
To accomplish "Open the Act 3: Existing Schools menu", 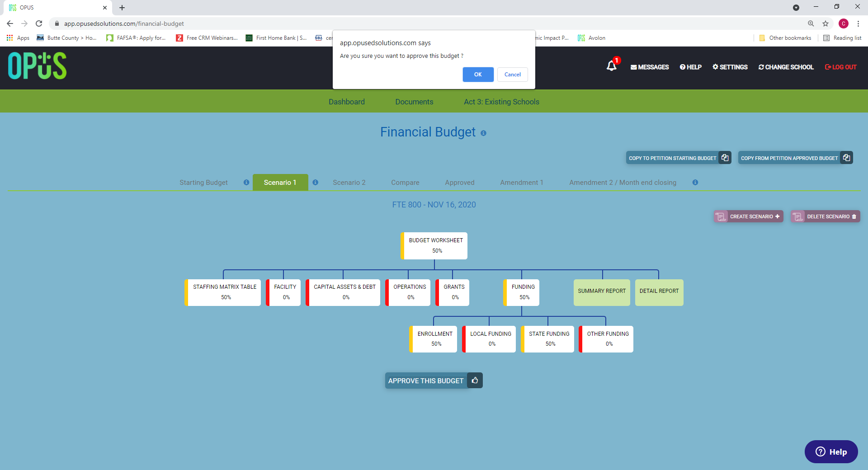I will tap(501, 102).
